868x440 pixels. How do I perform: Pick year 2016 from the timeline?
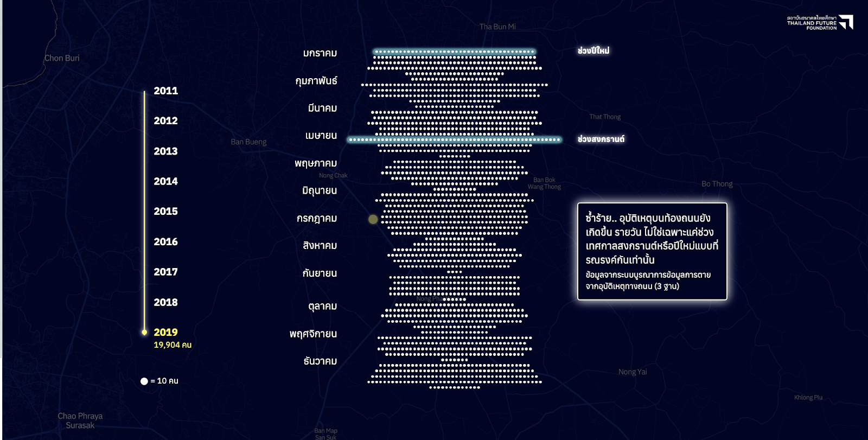pos(165,242)
